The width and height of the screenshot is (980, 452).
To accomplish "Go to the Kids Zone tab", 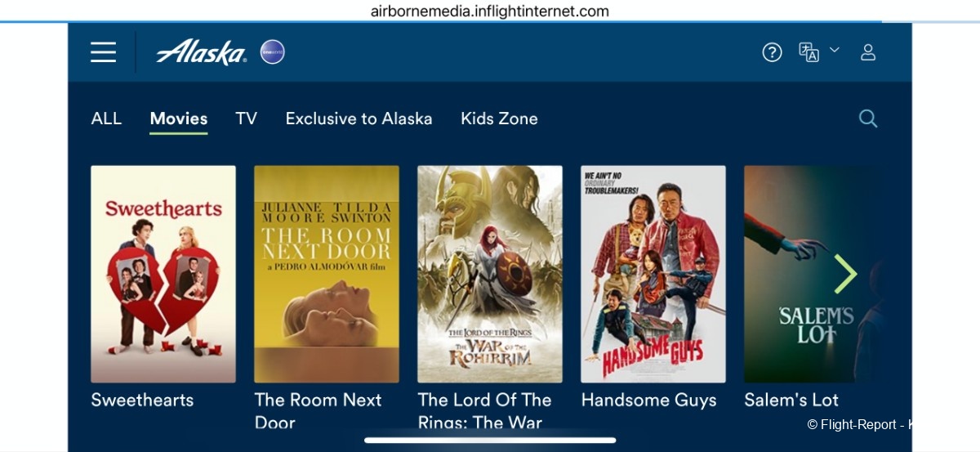I will pyautogui.click(x=499, y=119).
